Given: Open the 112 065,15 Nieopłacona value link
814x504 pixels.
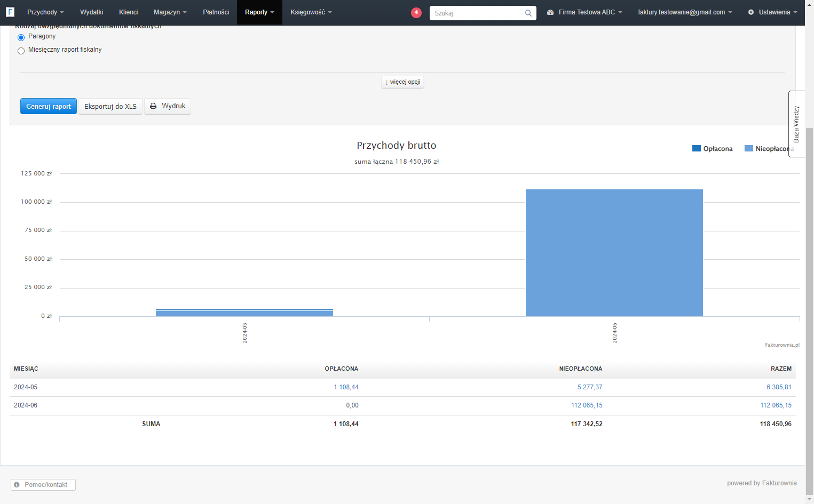Looking at the screenshot, I should pos(587,405).
